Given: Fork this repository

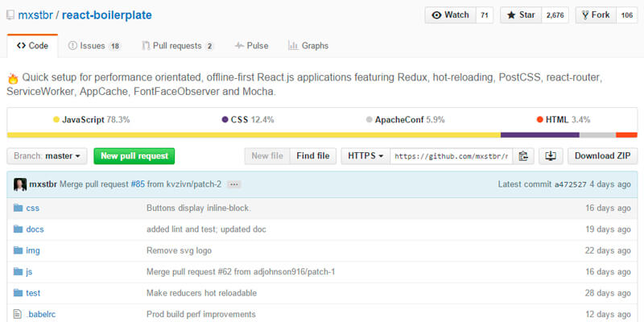Looking at the screenshot, I should [x=596, y=15].
